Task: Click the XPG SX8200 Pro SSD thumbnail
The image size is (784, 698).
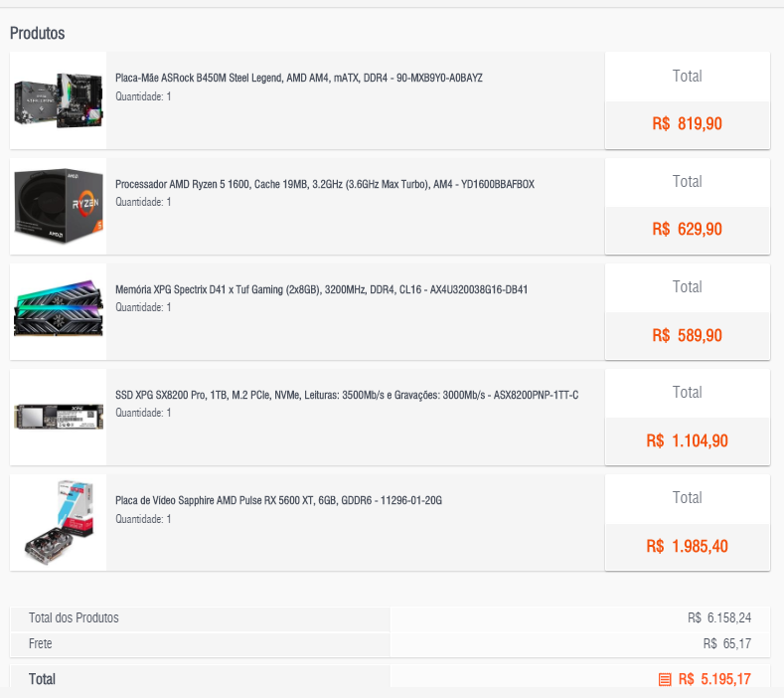Action: coord(59,417)
